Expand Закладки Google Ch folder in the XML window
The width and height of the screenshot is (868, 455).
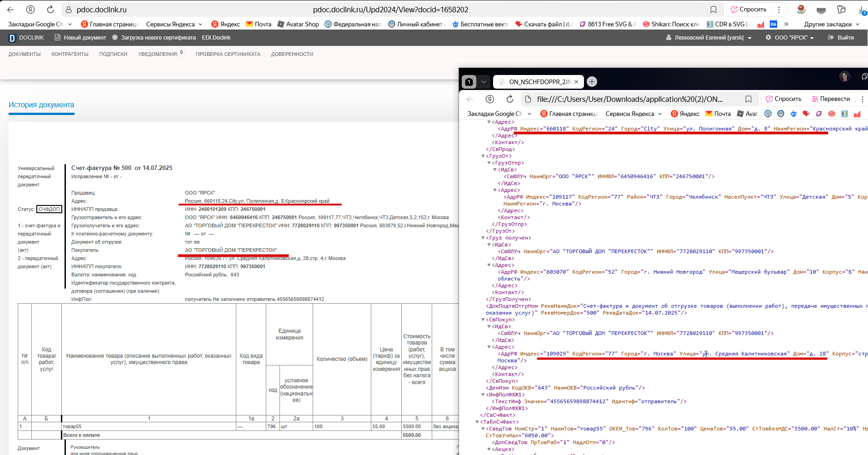pyautogui.click(x=499, y=114)
